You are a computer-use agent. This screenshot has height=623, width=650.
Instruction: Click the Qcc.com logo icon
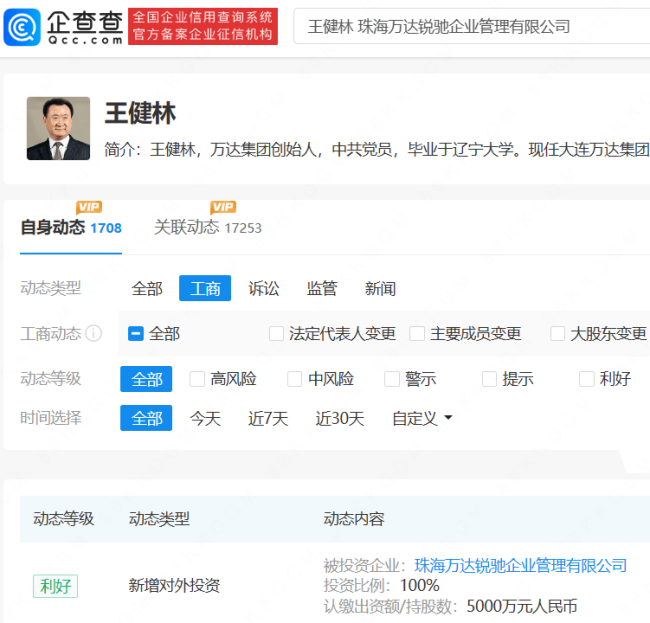coord(23,25)
